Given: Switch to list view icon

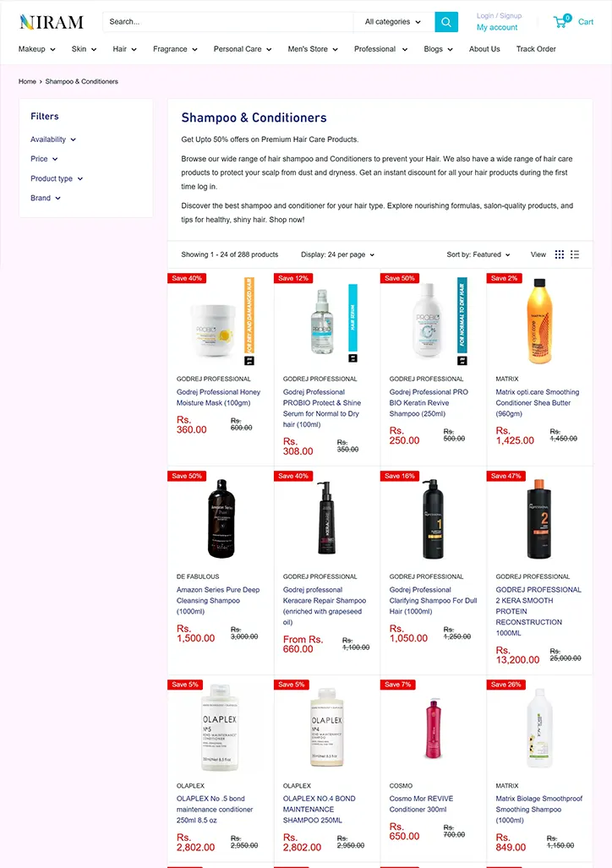Looking at the screenshot, I should pyautogui.click(x=575, y=254).
